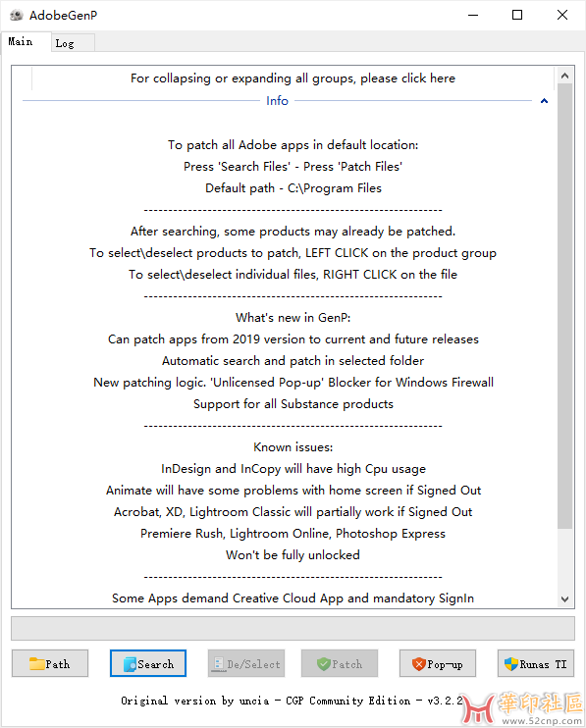Click the scrollbar down arrow
Viewport: 586px width, 728px height.
coord(564,598)
